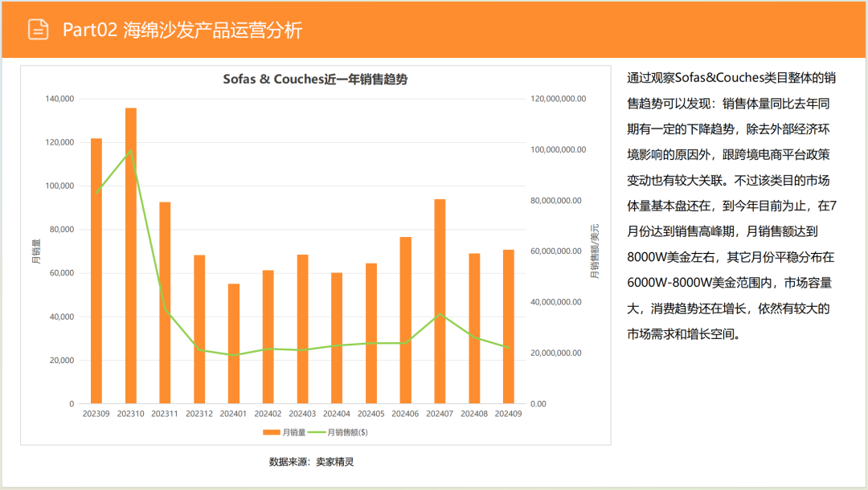
Task: Click x-axis label 202310
Action: tap(131, 414)
